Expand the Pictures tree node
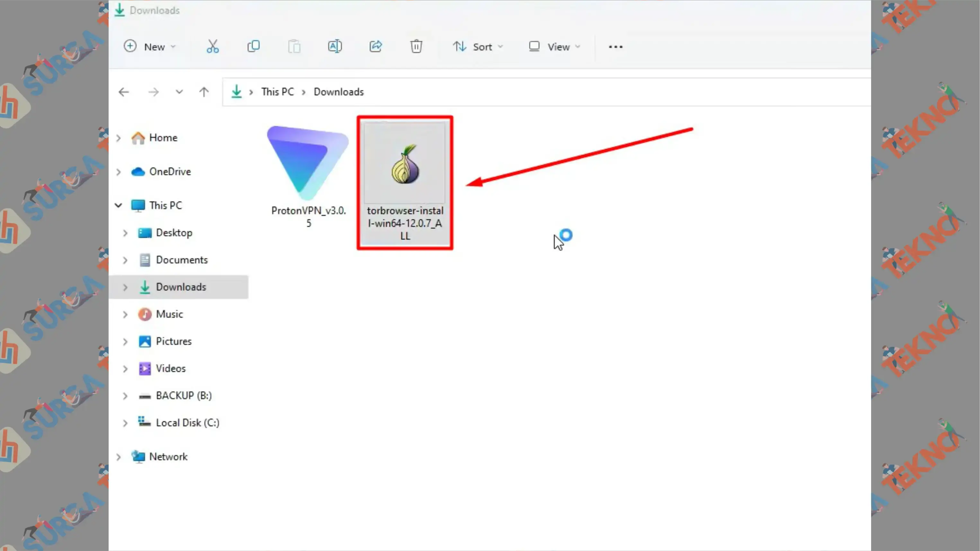Image resolution: width=980 pixels, height=551 pixels. point(125,342)
